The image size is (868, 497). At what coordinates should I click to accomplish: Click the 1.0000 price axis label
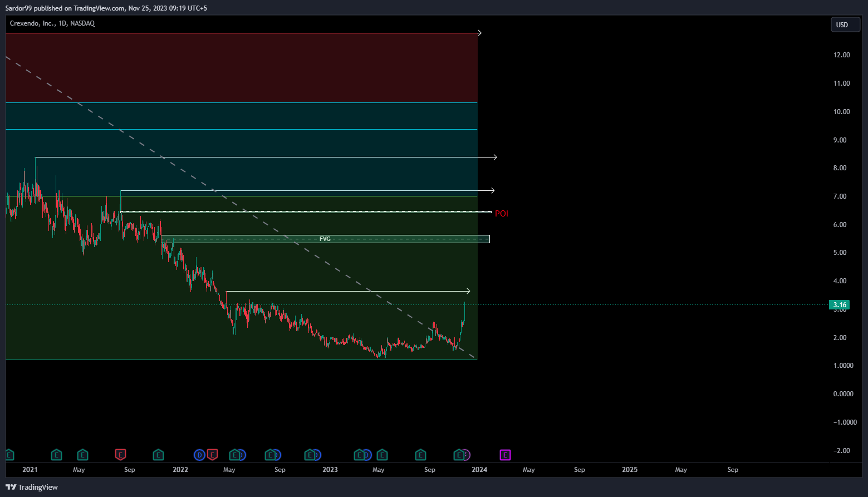[843, 366]
